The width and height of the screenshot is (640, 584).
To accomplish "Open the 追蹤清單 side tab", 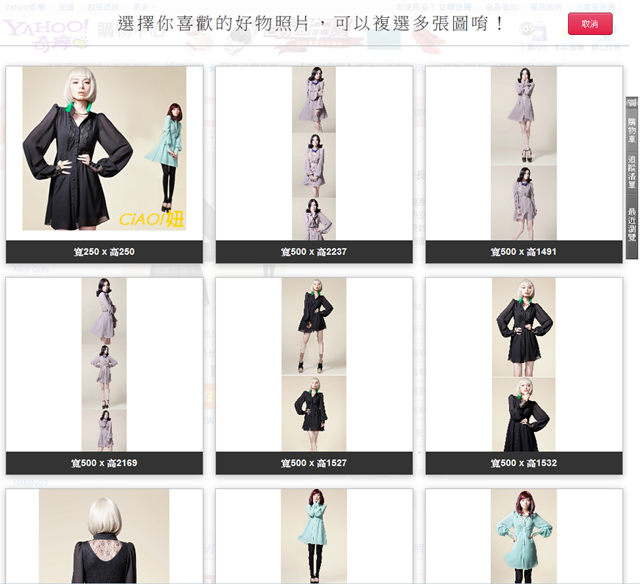I will click(632, 172).
